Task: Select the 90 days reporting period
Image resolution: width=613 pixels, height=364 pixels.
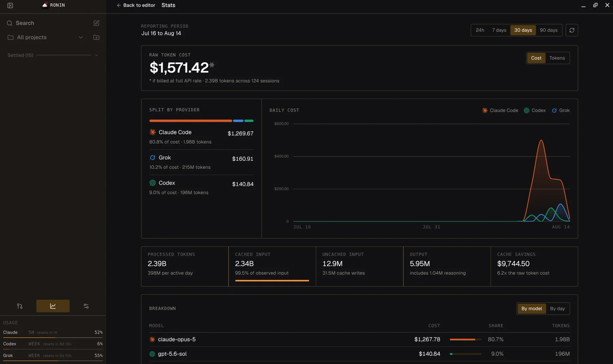Action: (x=549, y=30)
